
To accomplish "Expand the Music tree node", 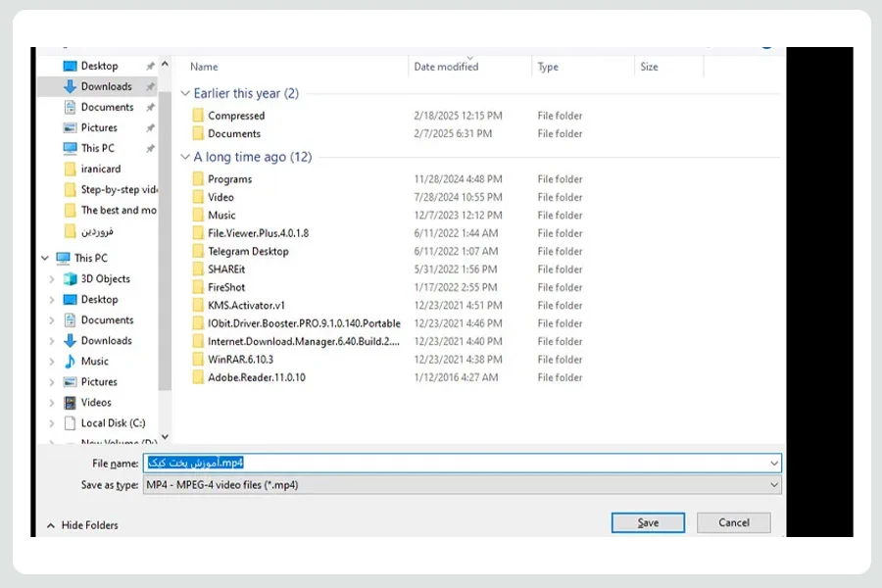I will pyautogui.click(x=52, y=362).
